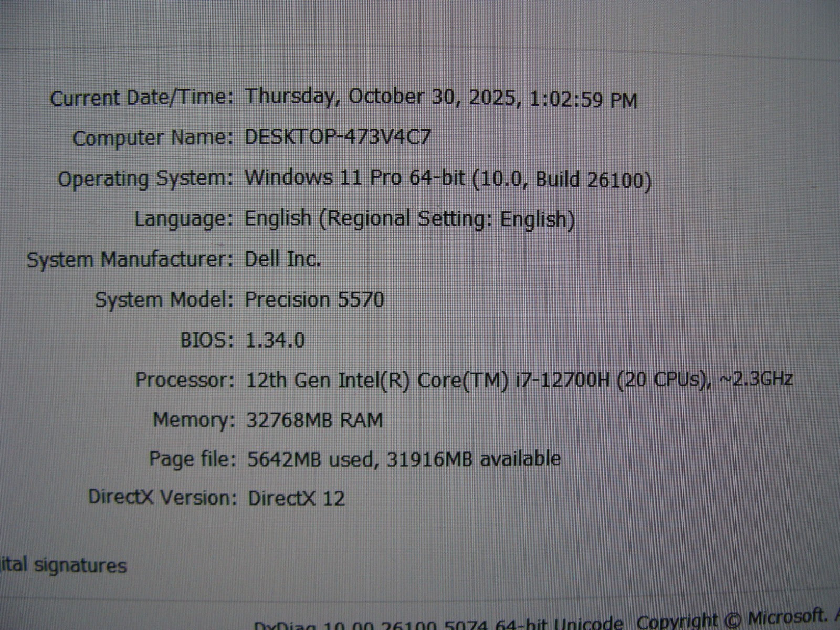Click the Current Date/Time value text
Image resolution: width=840 pixels, height=630 pixels.
tap(441, 98)
